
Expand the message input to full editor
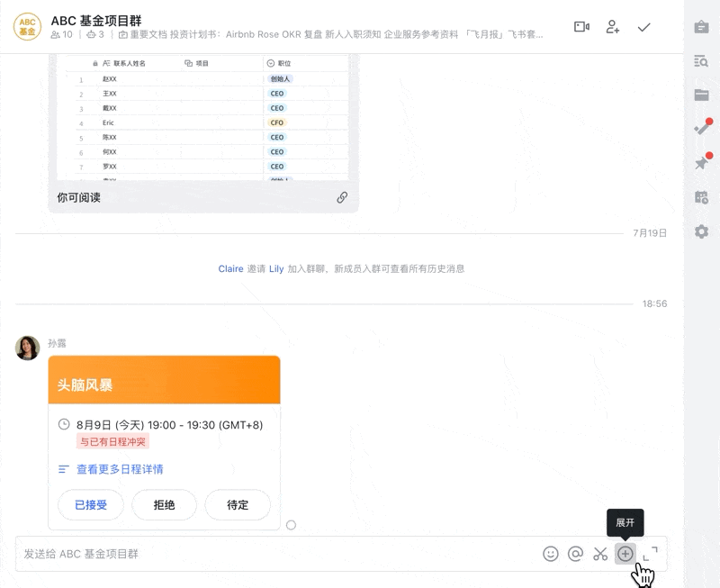click(650, 554)
